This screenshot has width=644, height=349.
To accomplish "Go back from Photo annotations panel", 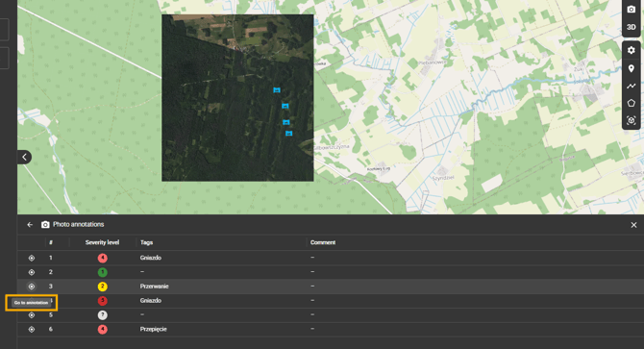I will point(30,225).
